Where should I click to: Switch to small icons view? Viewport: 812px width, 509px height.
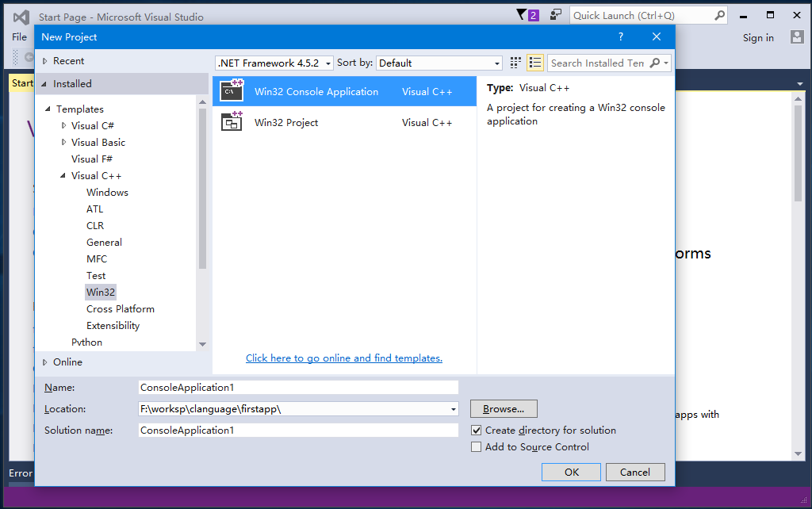click(x=515, y=63)
